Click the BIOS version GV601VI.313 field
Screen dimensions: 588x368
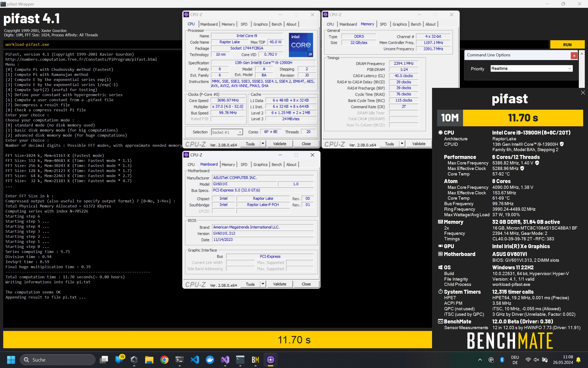[x=263, y=233]
